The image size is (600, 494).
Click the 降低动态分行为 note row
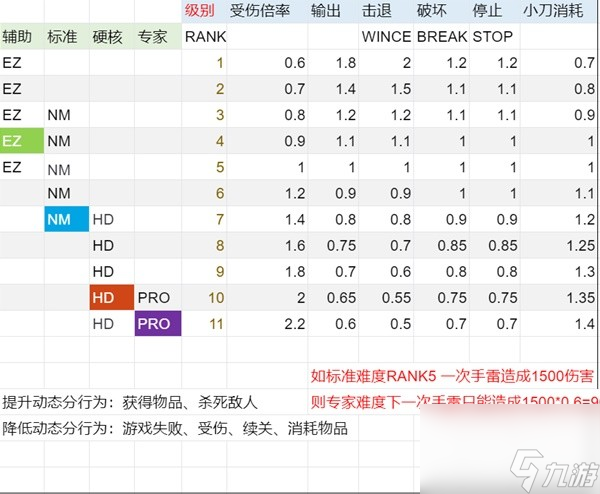[x=175, y=428]
